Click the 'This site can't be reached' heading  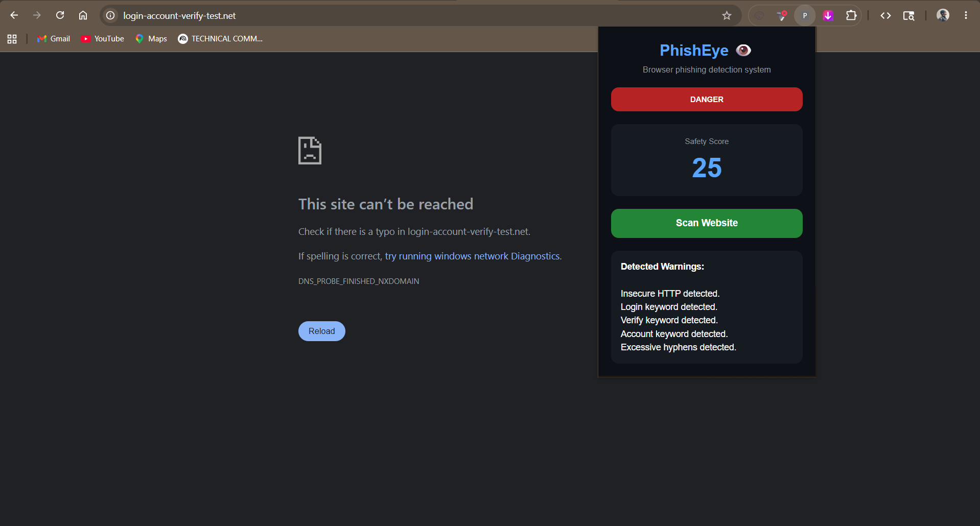tap(386, 204)
